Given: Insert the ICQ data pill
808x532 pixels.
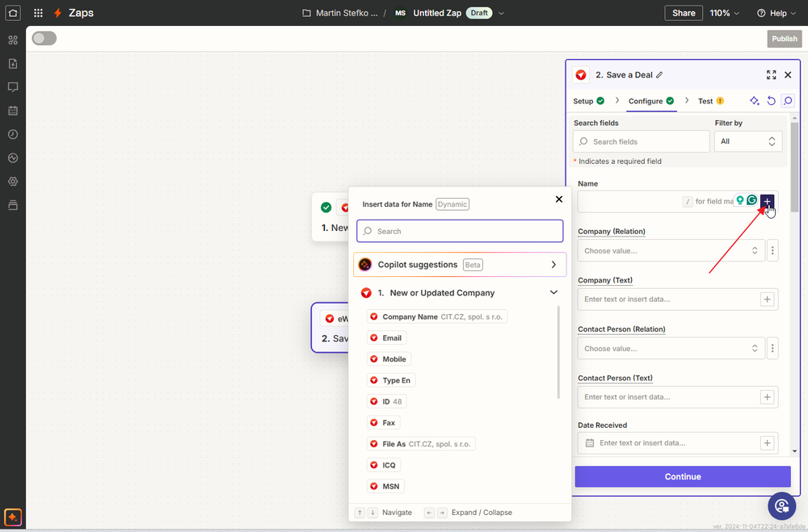Looking at the screenshot, I should click(x=383, y=465).
